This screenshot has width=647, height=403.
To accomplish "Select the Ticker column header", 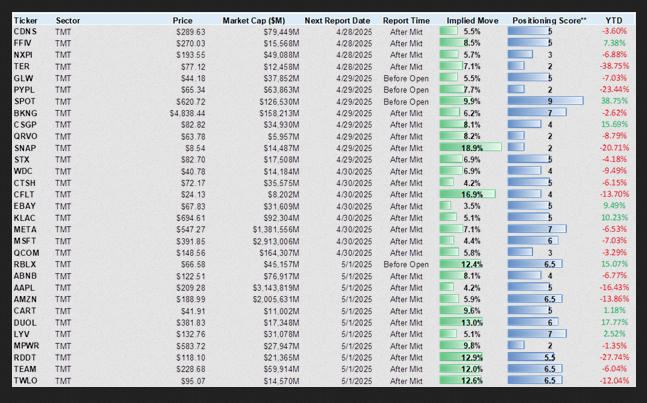I will tap(26, 21).
